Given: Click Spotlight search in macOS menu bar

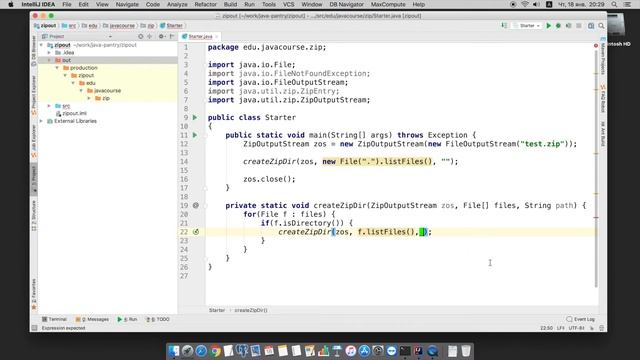Looking at the screenshot, I should (x=614, y=4).
